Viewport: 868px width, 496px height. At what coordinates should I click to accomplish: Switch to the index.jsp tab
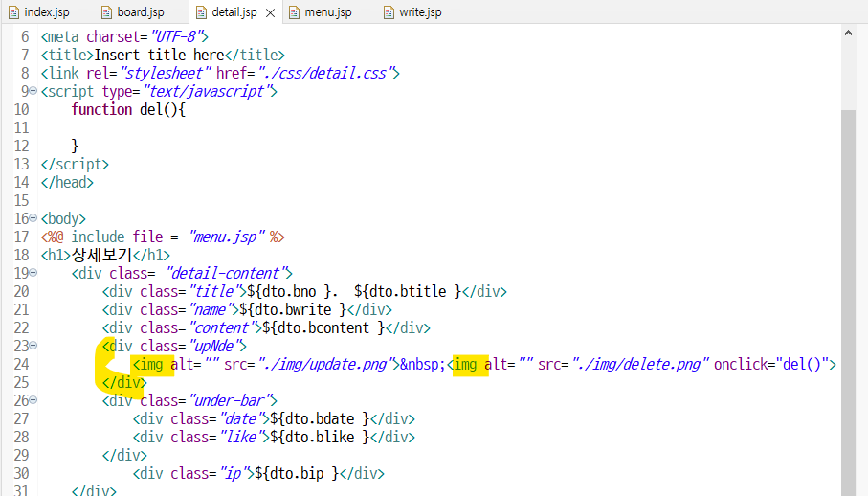(x=38, y=12)
